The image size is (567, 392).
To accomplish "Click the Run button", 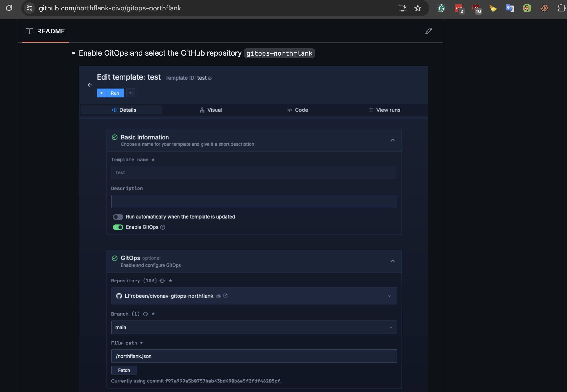I will pyautogui.click(x=110, y=93).
